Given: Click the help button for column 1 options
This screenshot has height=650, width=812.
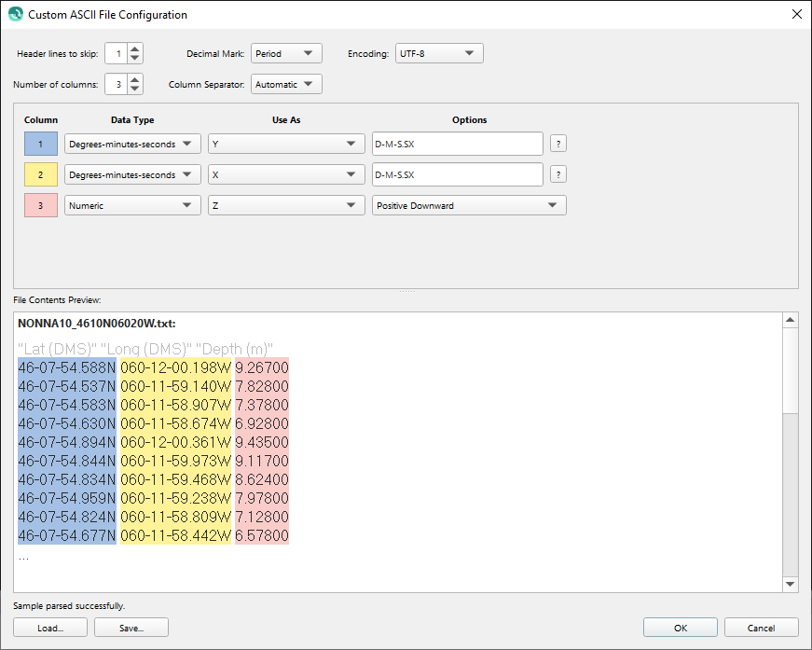Looking at the screenshot, I should click(558, 144).
